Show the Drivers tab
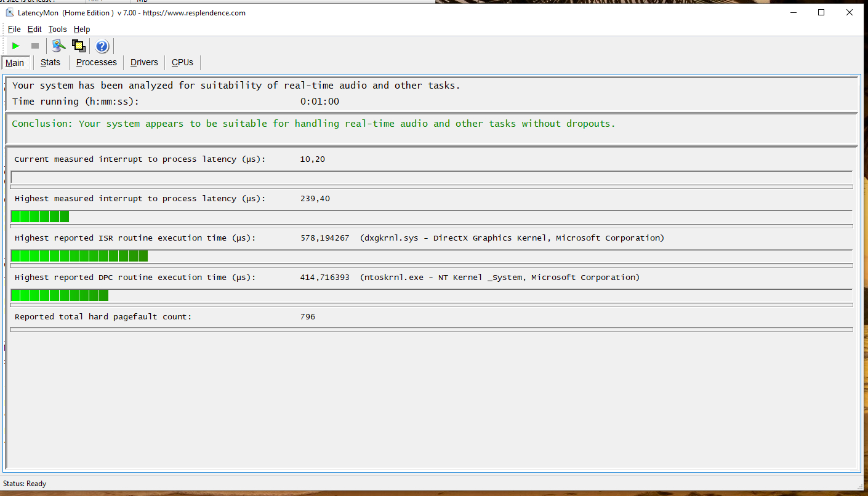The width and height of the screenshot is (868, 496). click(144, 62)
